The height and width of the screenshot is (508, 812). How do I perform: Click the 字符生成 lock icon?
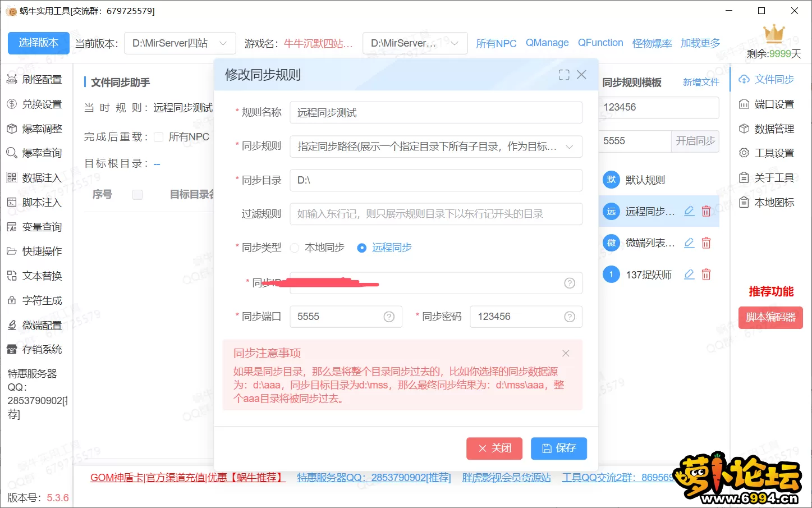[x=12, y=300]
